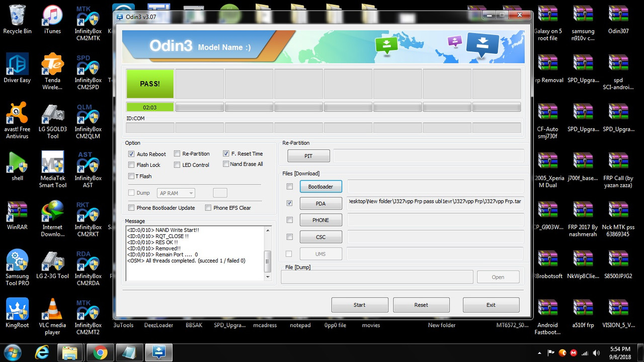Click the Windows Start orb
Image resolution: width=644 pixels, height=362 pixels.
point(12,353)
